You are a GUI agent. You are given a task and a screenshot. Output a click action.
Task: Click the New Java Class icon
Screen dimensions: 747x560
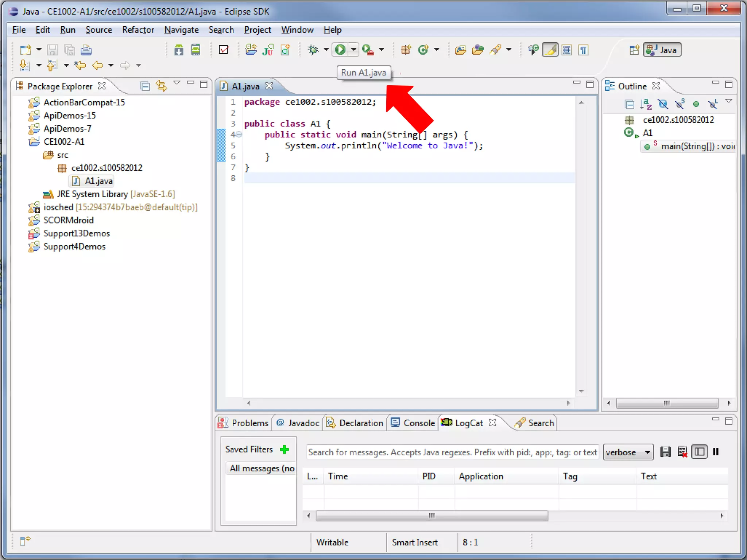click(423, 50)
